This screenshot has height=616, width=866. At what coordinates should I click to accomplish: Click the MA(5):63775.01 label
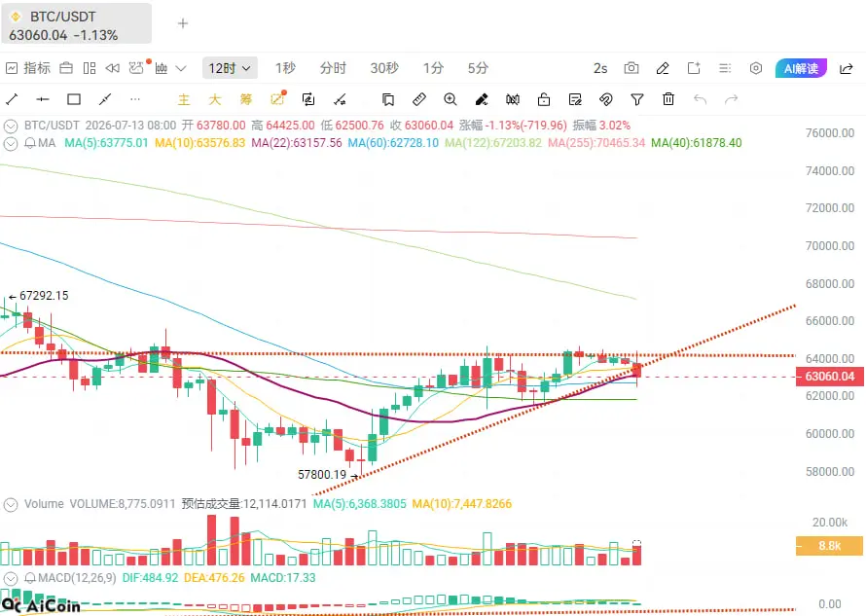coord(106,143)
